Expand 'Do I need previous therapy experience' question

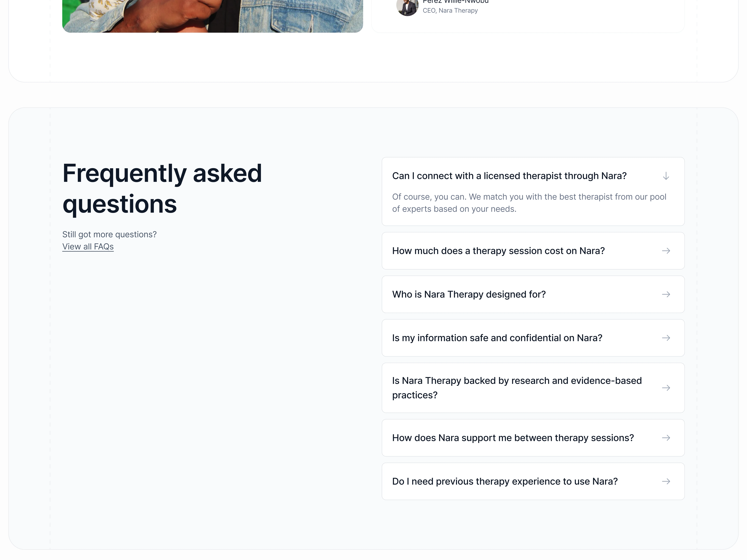click(x=505, y=481)
